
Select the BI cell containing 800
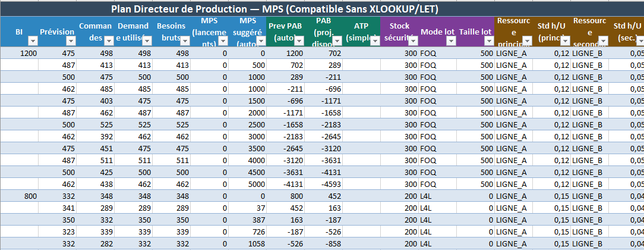pos(20,196)
